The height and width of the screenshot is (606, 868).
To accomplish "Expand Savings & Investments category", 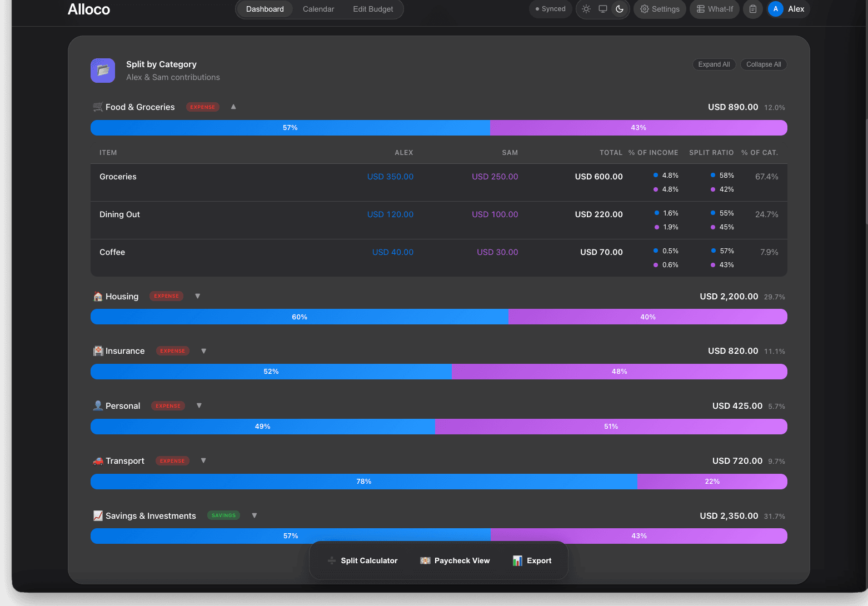I will coord(254,515).
